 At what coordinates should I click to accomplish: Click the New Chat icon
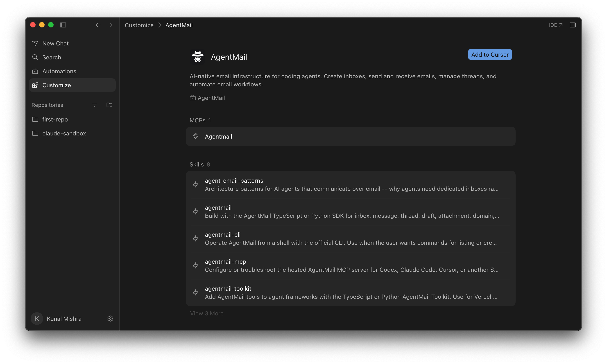pyautogui.click(x=35, y=43)
